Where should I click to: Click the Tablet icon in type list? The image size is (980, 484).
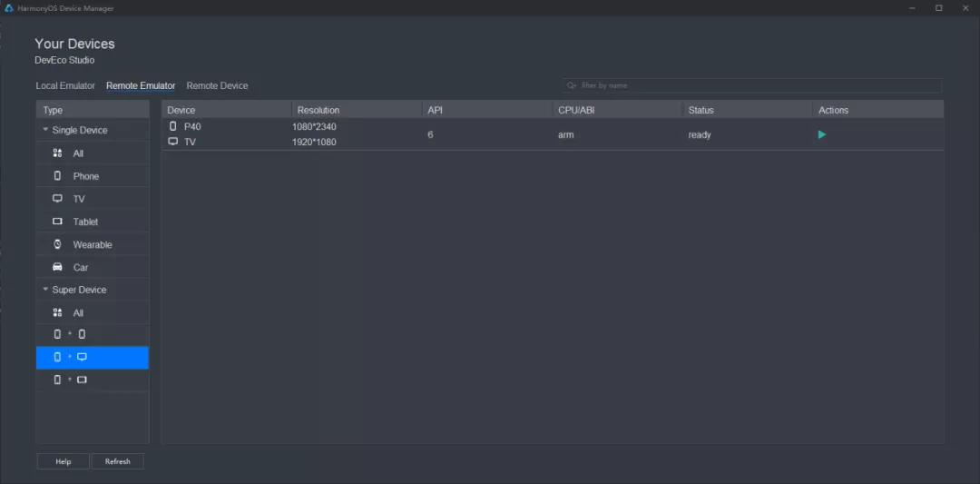(57, 222)
